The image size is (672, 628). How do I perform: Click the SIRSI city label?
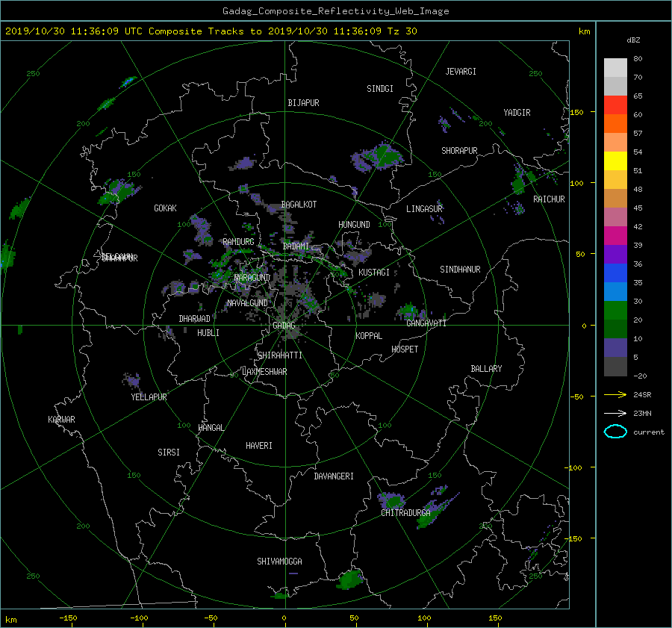click(x=169, y=453)
